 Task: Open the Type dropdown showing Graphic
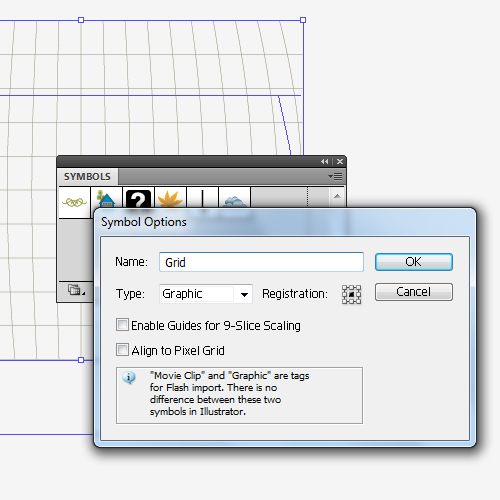point(206,294)
